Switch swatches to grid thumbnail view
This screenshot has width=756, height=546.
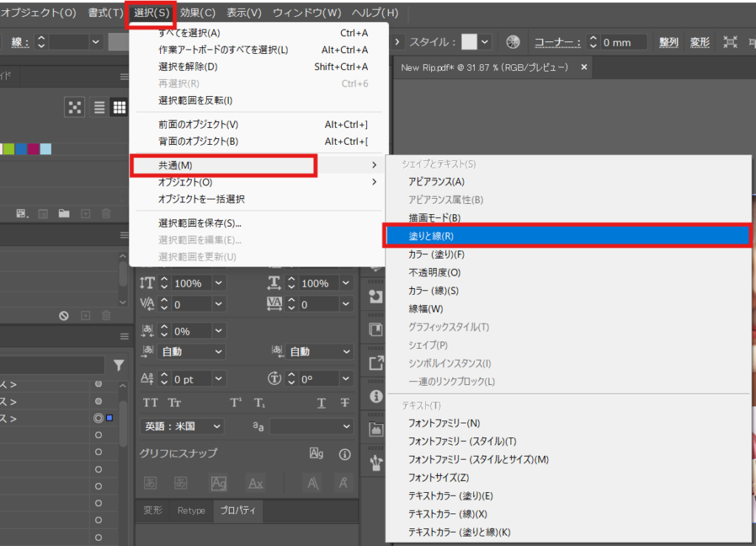pyautogui.click(x=119, y=108)
